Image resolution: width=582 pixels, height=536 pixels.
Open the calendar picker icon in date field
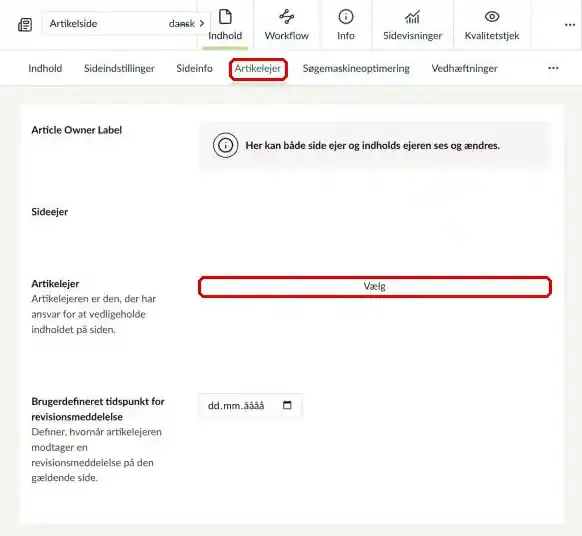coord(287,405)
